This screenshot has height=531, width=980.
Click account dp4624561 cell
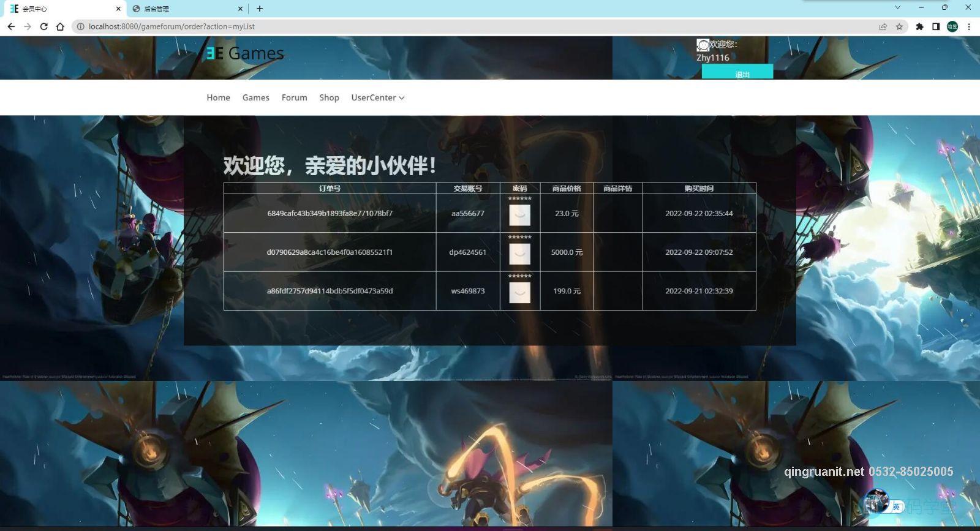point(468,252)
